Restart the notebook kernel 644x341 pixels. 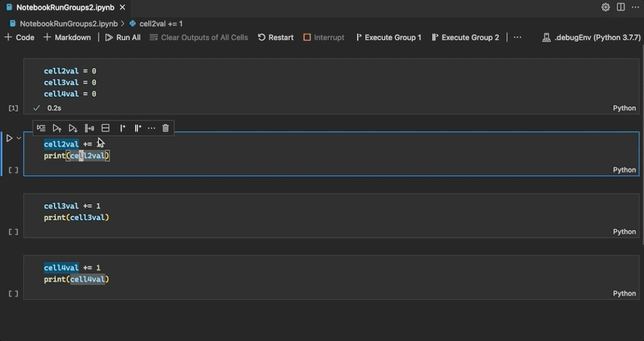pyautogui.click(x=276, y=37)
